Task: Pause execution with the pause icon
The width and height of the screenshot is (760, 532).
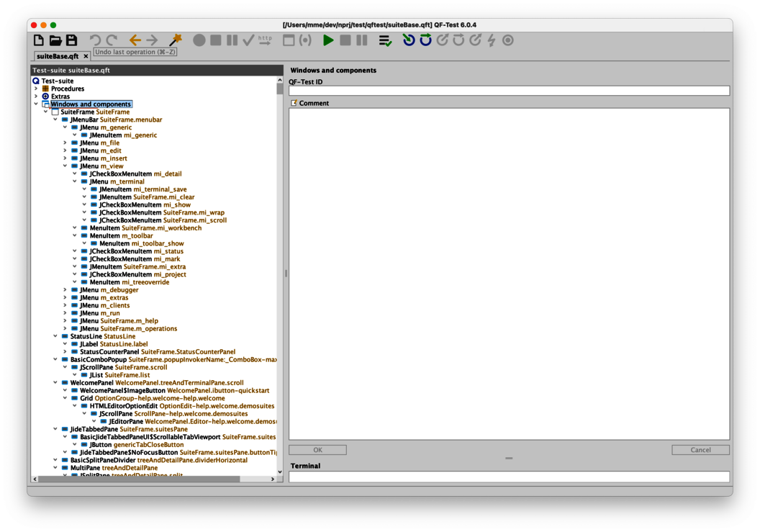Action: tap(361, 40)
